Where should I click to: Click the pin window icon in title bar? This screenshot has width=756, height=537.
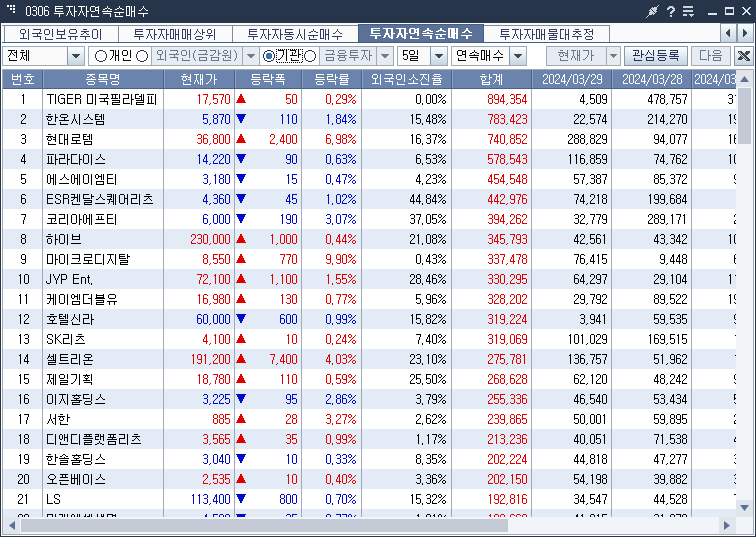652,11
